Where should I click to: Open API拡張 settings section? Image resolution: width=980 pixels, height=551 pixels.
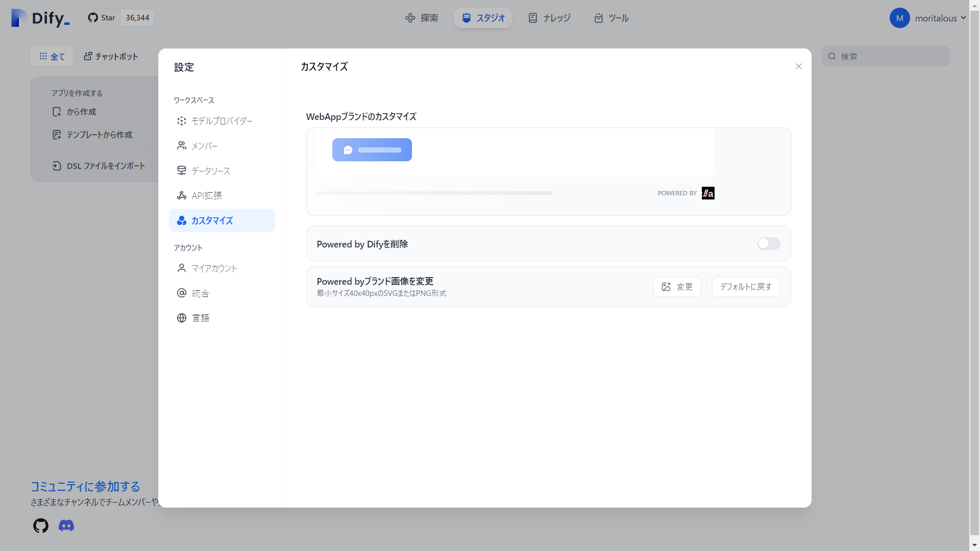[x=206, y=195]
